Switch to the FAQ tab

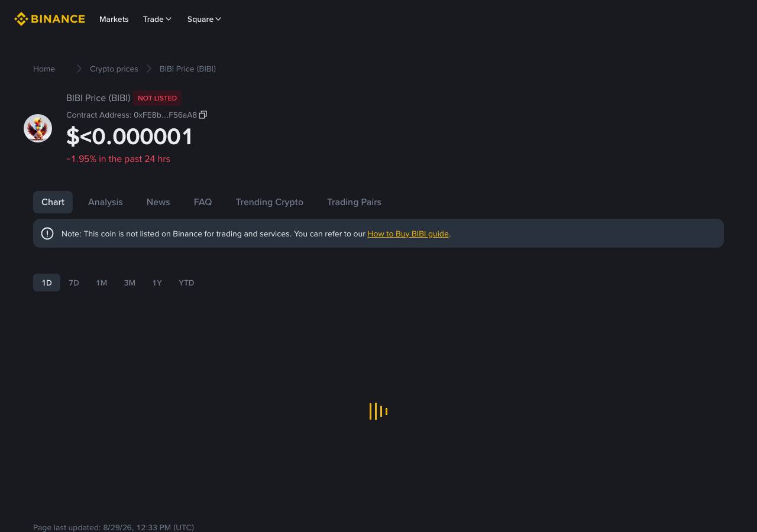203,202
